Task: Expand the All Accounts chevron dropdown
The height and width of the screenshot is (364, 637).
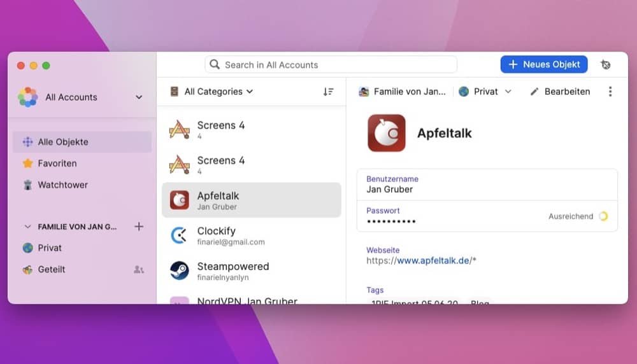Action: [139, 97]
